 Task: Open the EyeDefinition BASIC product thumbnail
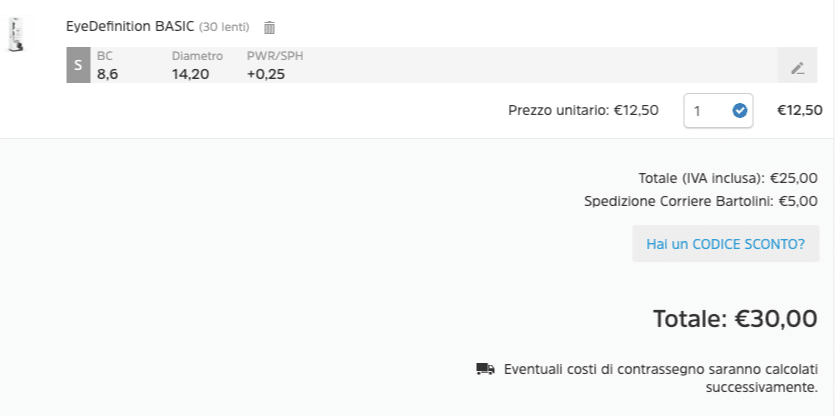click(15, 34)
